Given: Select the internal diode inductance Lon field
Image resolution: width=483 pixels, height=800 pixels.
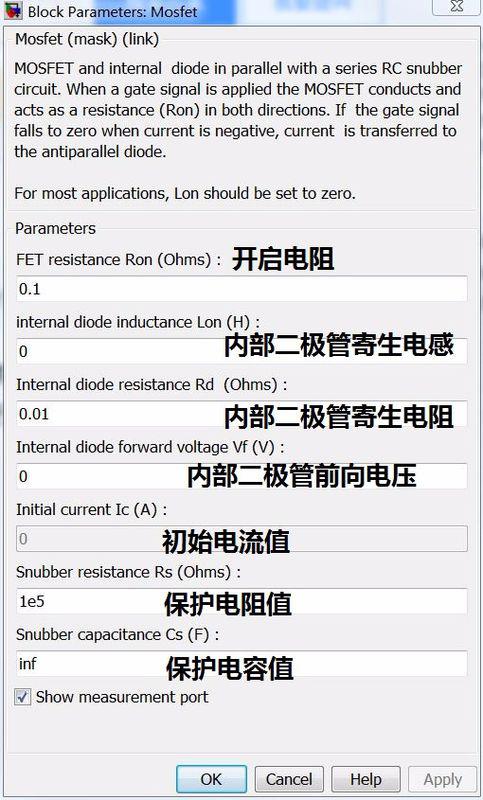Looking at the screenshot, I should point(242,351).
